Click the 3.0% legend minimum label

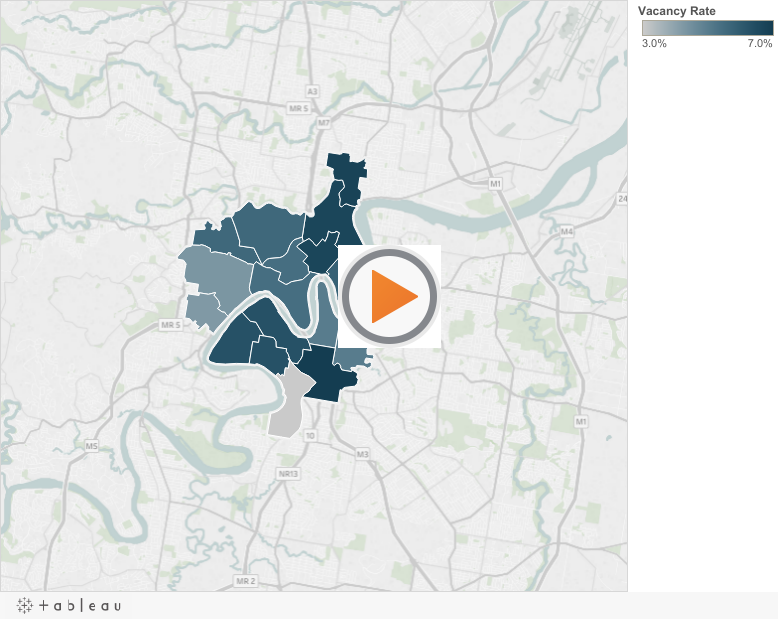click(x=654, y=44)
